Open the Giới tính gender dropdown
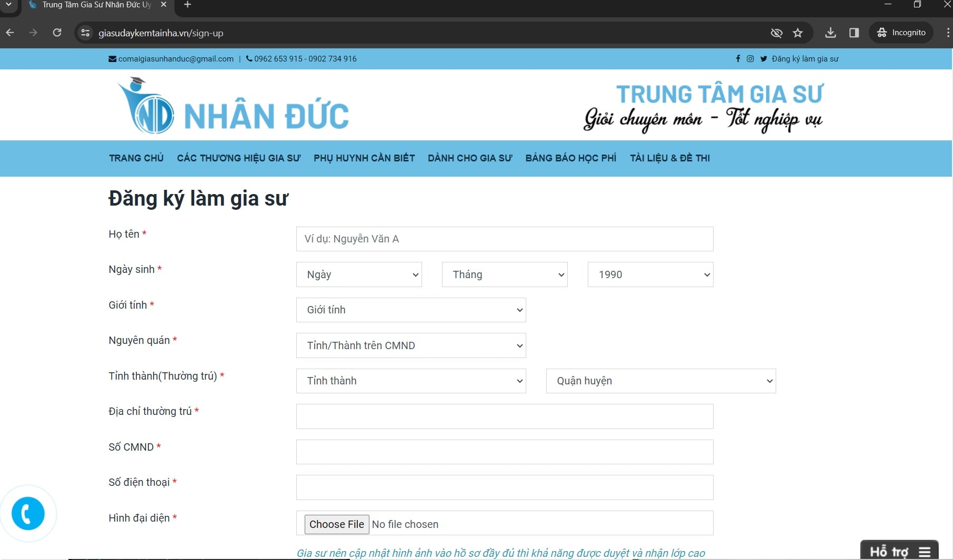Screen dimensions: 953x560 pyautogui.click(x=411, y=310)
